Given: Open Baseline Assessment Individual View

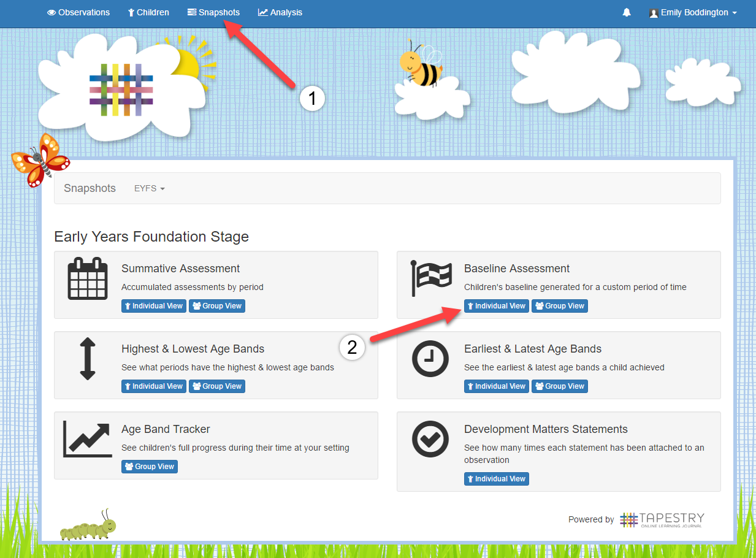Looking at the screenshot, I should point(496,306).
